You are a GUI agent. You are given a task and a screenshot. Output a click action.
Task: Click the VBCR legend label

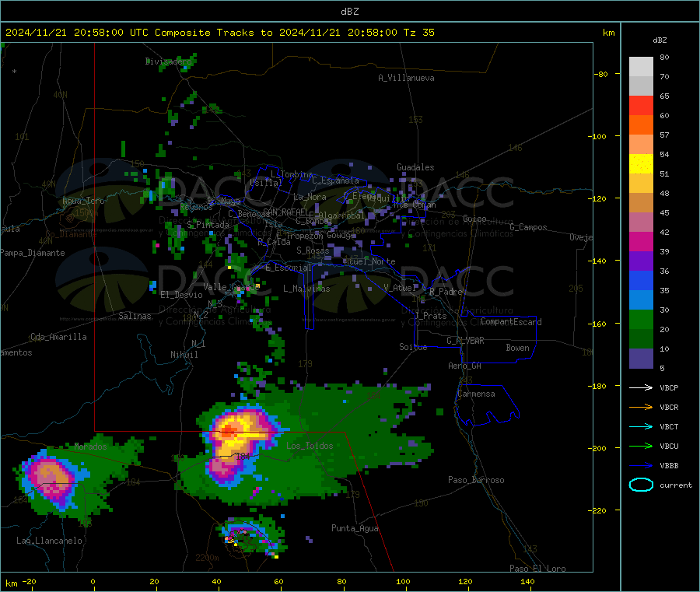(669, 407)
